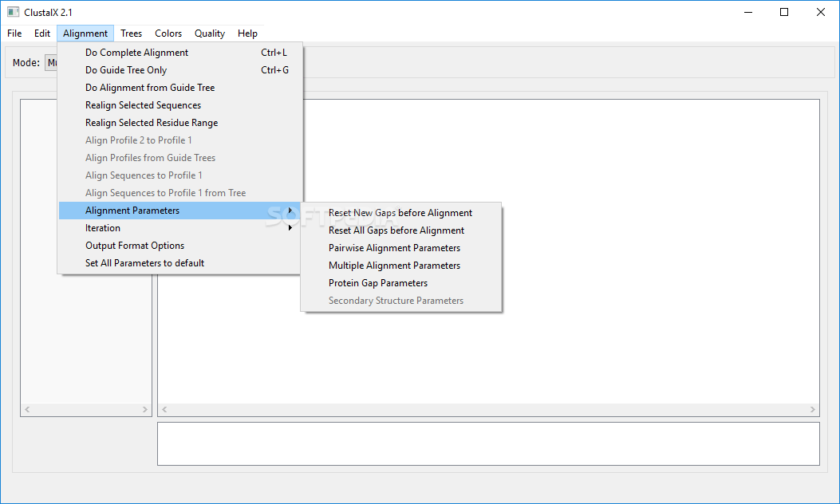Click alignment pane right scroll arrow
The width and height of the screenshot is (840, 504).
tap(813, 409)
